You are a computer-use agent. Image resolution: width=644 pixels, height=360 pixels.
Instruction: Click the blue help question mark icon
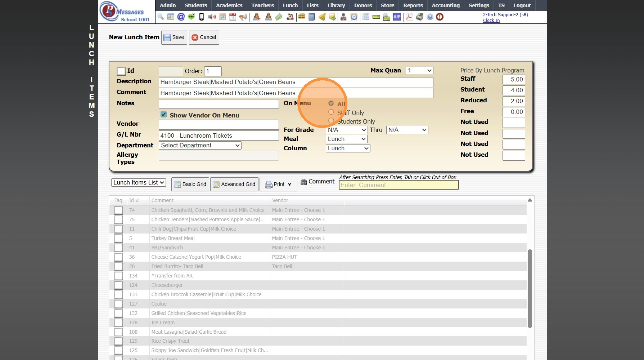click(430, 17)
